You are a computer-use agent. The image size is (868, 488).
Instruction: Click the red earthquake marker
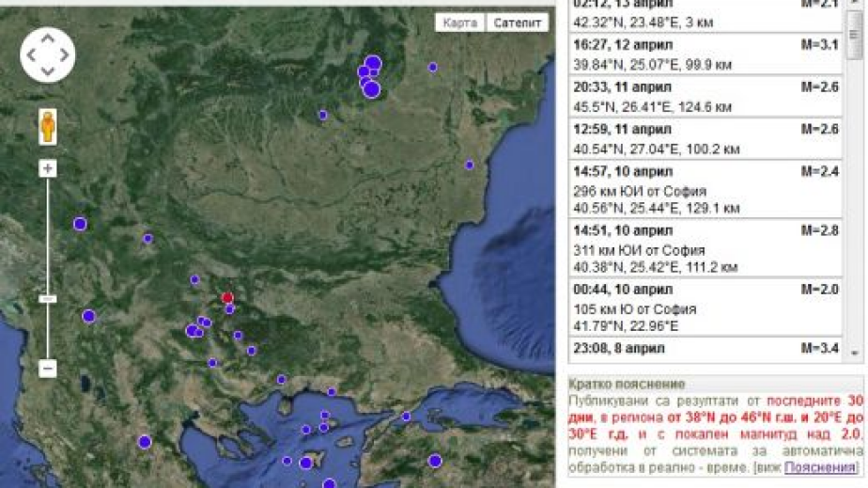click(x=226, y=297)
